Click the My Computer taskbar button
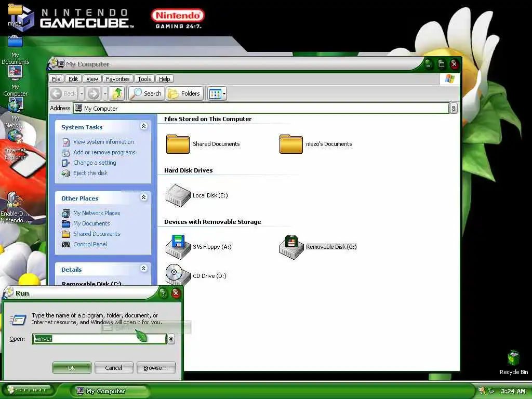 coord(109,391)
